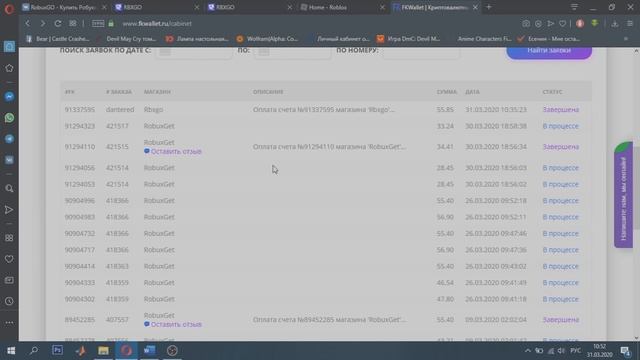This screenshot has width=640, height=360.
Task: Switch the РУС input language
Action: pos(576,350)
